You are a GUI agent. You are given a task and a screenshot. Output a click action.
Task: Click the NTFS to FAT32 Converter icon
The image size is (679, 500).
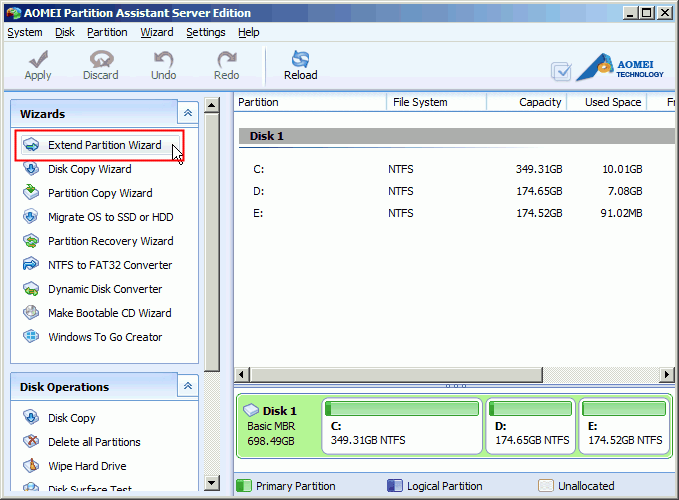31,265
